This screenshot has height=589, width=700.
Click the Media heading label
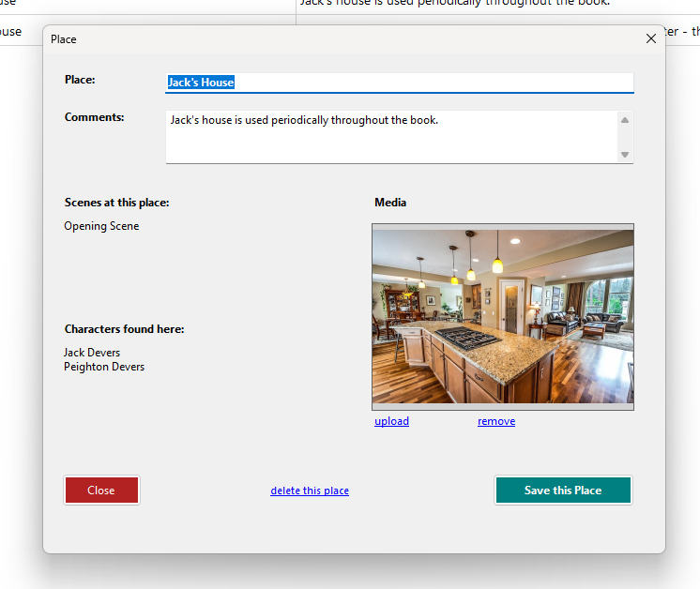click(x=390, y=203)
